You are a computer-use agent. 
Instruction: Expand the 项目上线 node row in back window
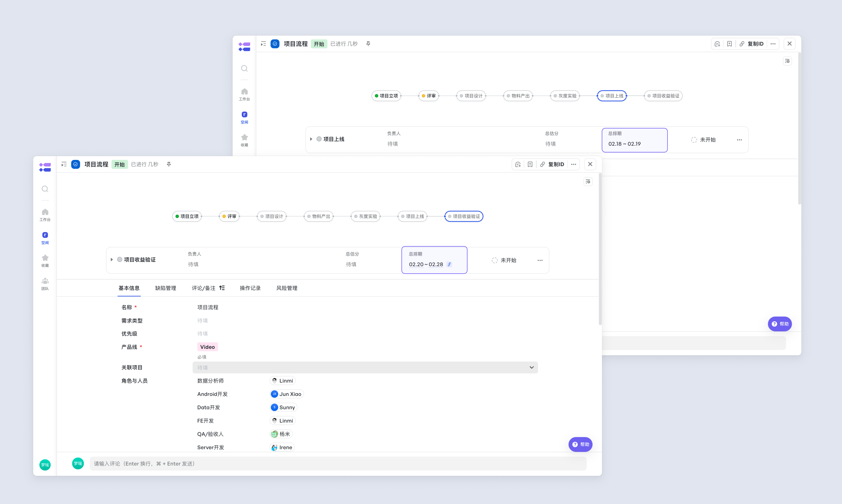click(x=311, y=139)
